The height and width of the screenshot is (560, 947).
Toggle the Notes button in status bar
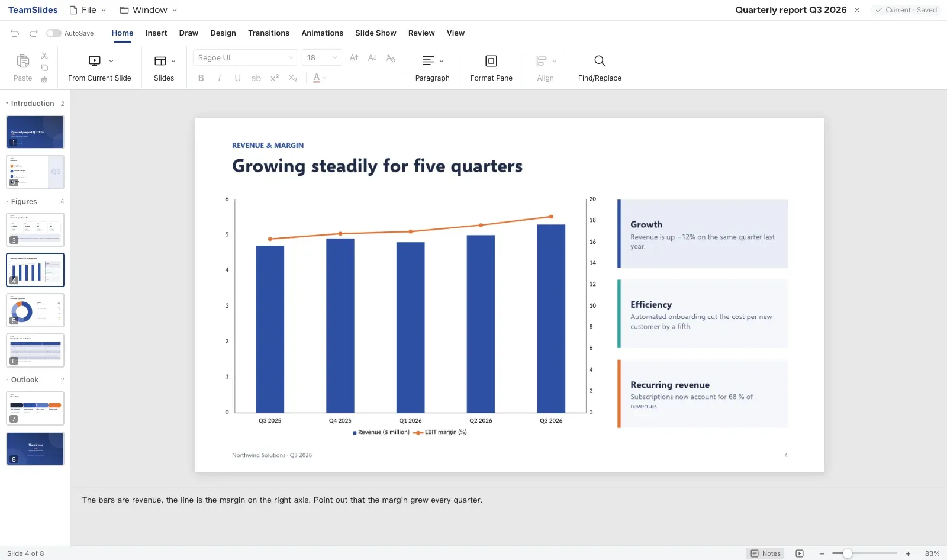point(766,553)
